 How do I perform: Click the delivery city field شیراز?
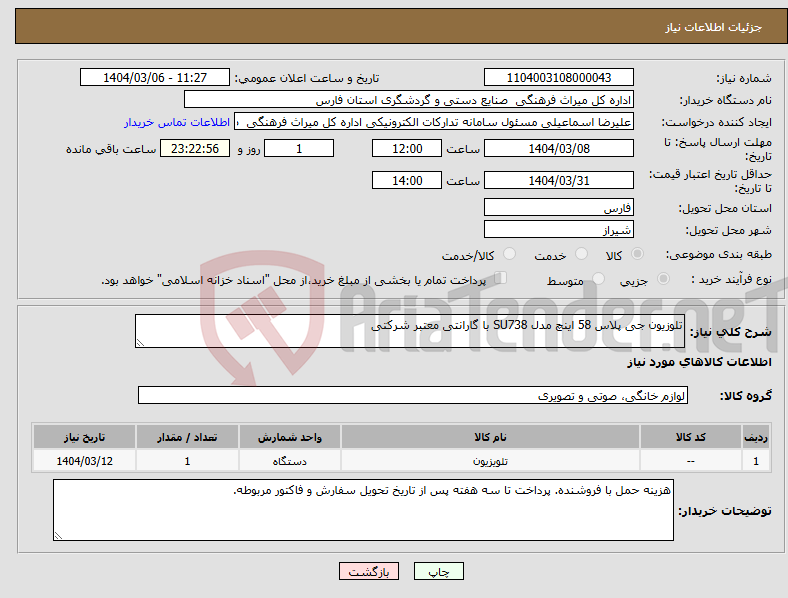[558, 229]
